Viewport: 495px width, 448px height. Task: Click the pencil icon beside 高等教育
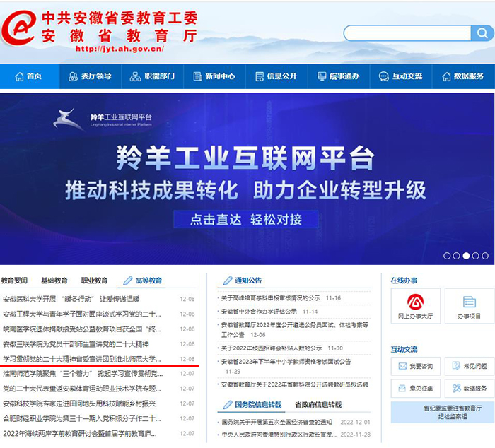128,281
